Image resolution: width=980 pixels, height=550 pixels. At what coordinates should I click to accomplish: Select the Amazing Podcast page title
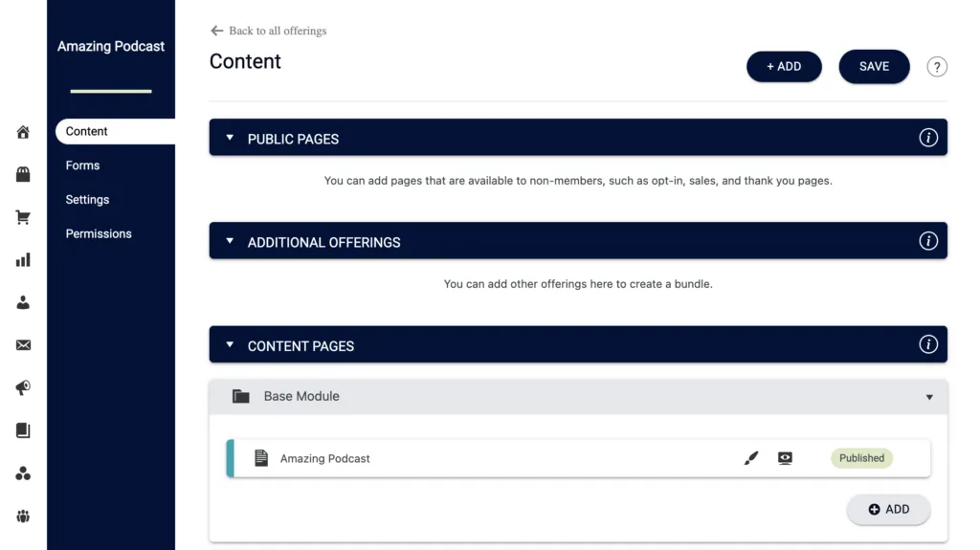pos(325,459)
